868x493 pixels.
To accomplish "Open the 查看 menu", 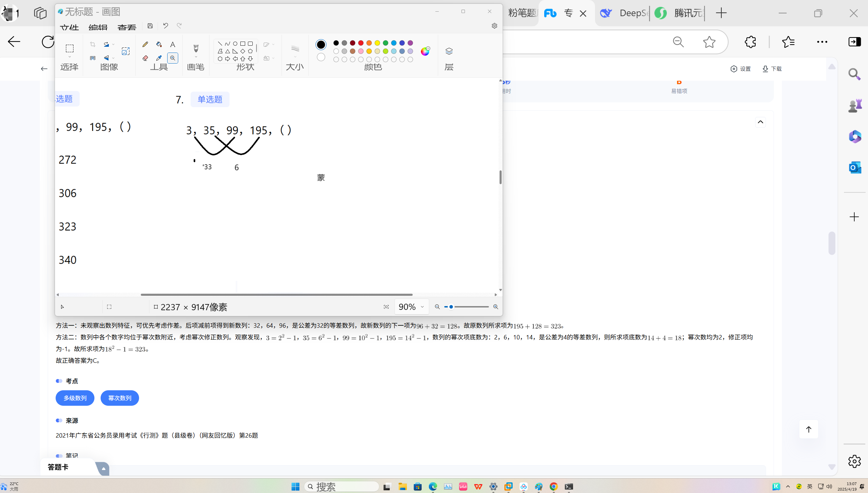I will (127, 27).
